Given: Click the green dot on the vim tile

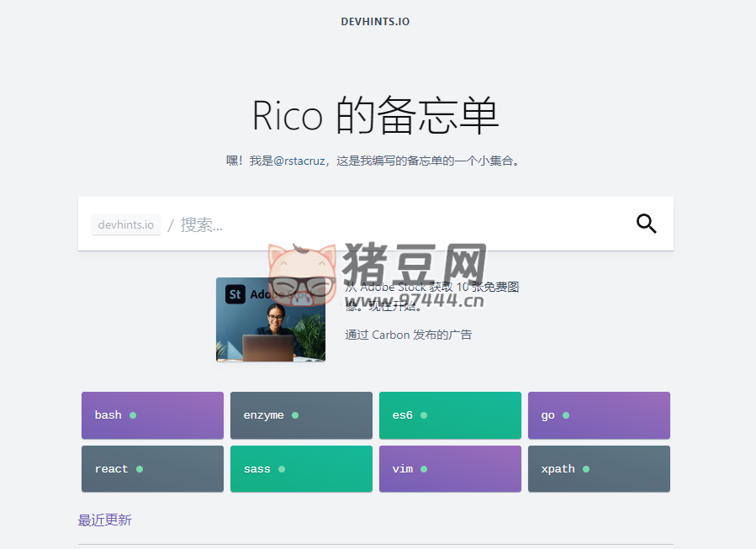Looking at the screenshot, I should [x=425, y=468].
